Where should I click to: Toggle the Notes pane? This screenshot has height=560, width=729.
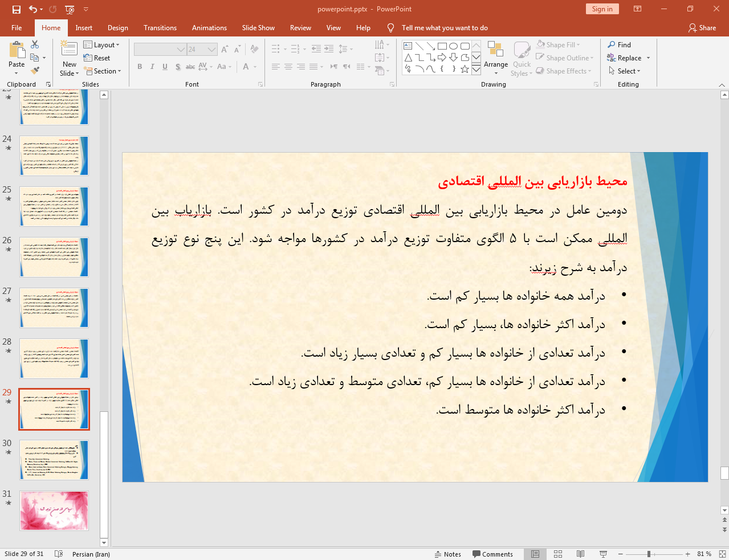coord(448,554)
